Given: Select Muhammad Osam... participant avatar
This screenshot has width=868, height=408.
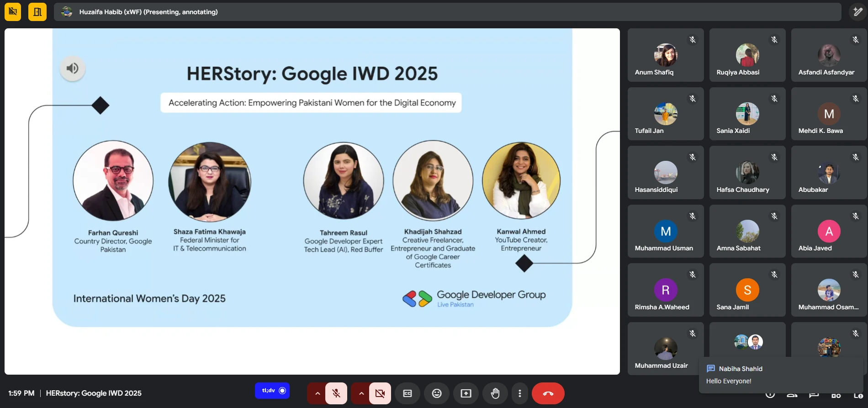Looking at the screenshot, I should [x=829, y=290].
